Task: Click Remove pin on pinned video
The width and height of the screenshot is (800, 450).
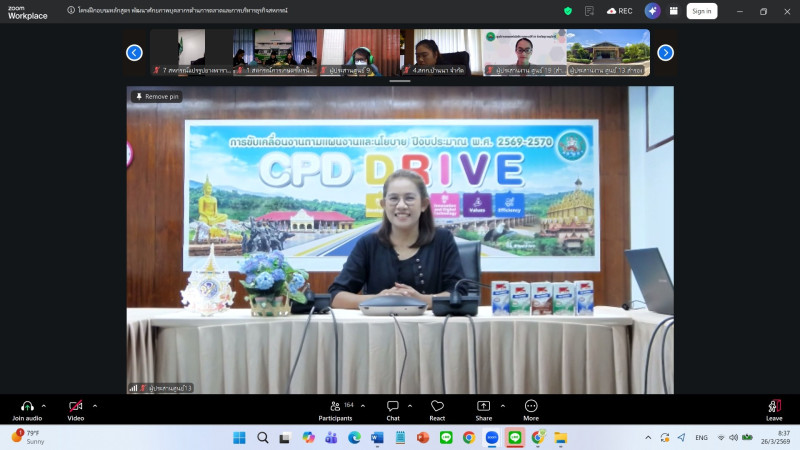Action: 156,96
